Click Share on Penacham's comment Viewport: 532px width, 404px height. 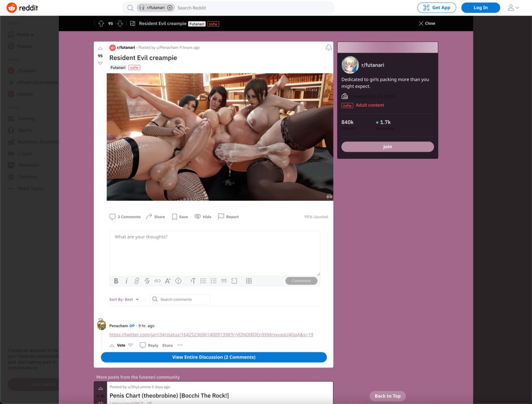click(167, 345)
